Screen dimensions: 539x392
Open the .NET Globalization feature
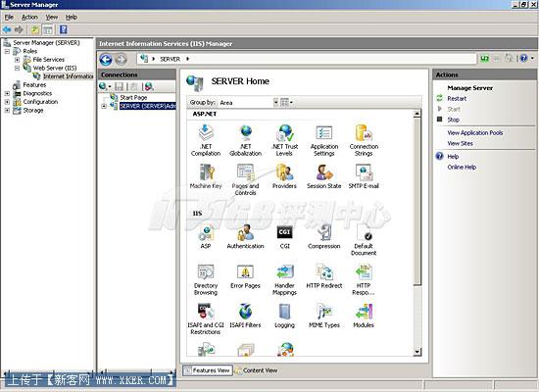click(x=245, y=141)
